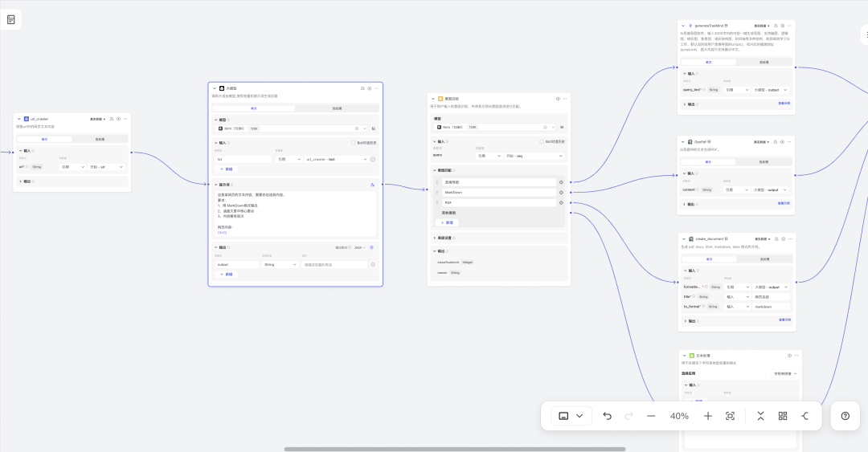Screen dimensions: 868x452
Task: Expand the 高级设置 section in 意图识别
Action: coord(446,238)
